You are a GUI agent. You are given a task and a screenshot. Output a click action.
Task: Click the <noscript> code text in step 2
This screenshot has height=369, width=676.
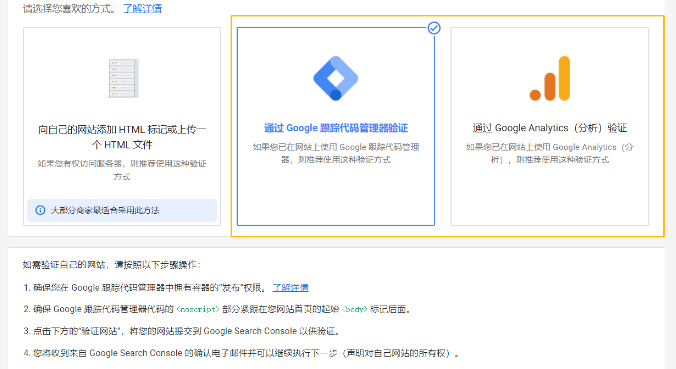click(x=198, y=310)
